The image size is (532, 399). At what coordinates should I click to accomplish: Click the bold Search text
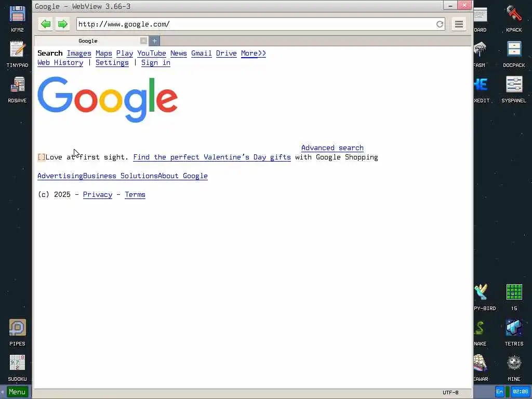50,54
